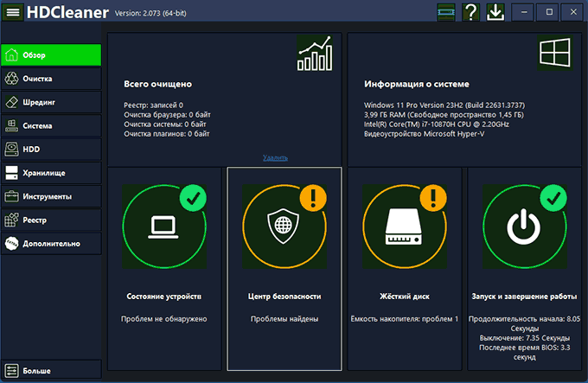This screenshot has height=383, width=588.
Task: Open the Дополнительно section
Action: coord(51,244)
